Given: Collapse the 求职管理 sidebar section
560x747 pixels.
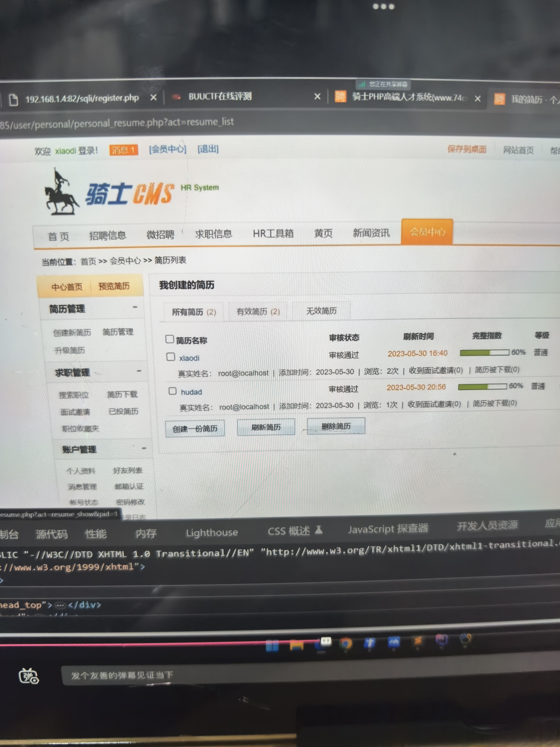Looking at the screenshot, I should point(139,371).
